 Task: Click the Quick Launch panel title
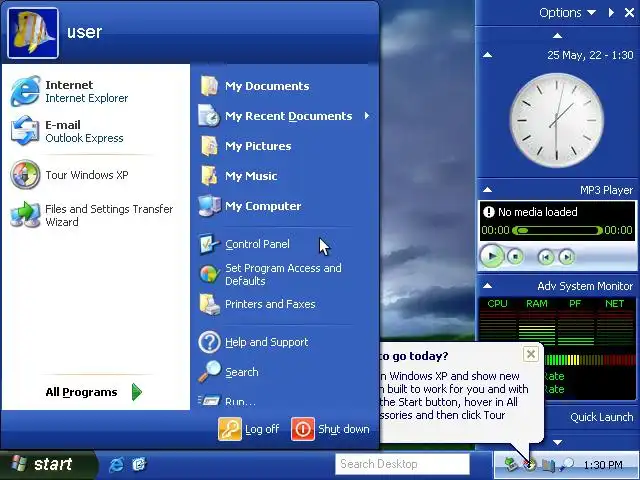coord(602,417)
